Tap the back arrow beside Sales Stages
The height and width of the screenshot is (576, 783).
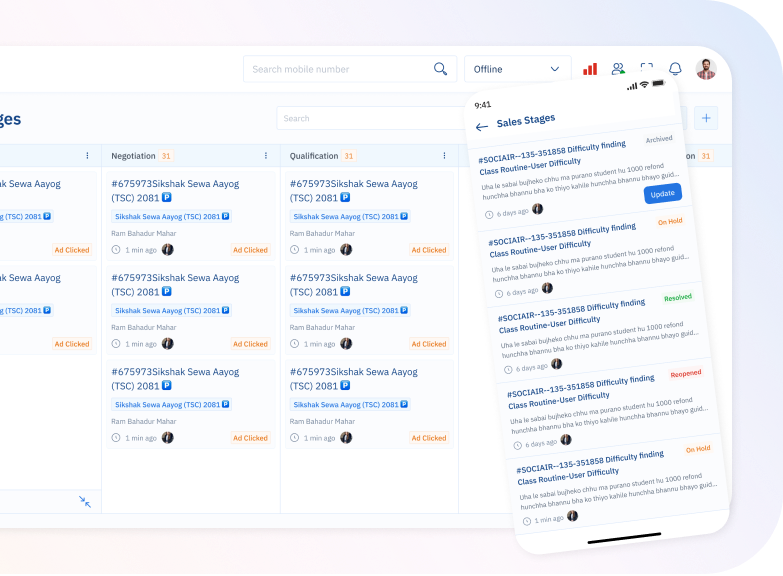pos(482,127)
